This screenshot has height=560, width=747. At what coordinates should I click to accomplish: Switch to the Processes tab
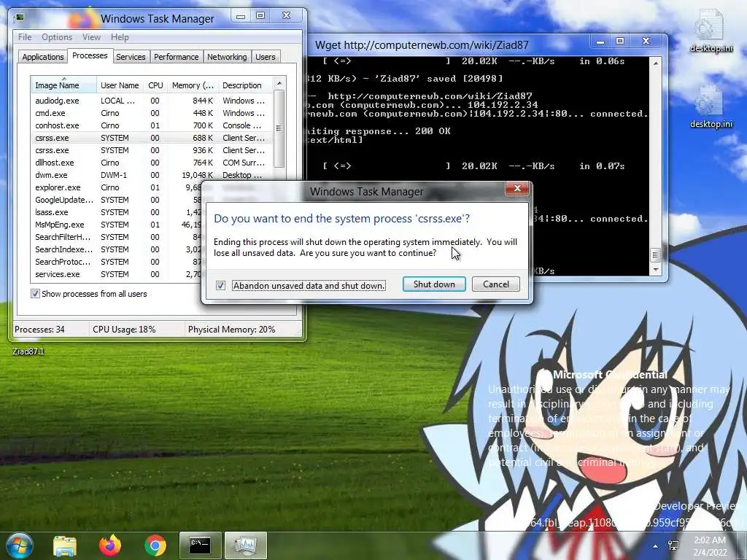point(90,55)
